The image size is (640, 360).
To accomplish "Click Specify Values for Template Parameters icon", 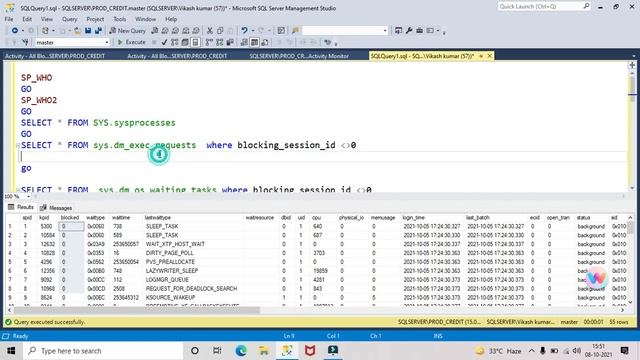I will (x=328, y=42).
